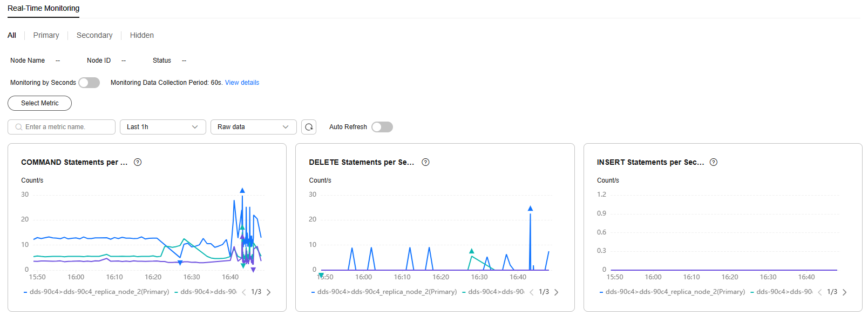
Task: Select the All nodes tab
Action: (12, 35)
